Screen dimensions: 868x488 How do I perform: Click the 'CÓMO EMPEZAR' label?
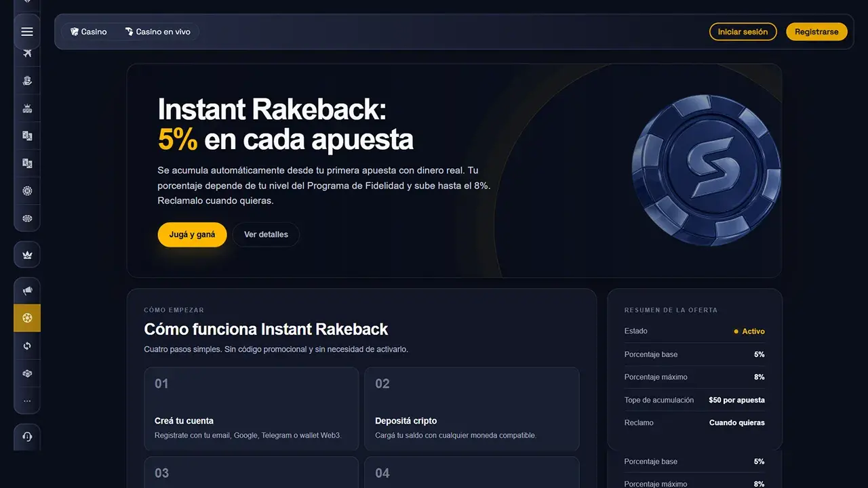point(174,310)
